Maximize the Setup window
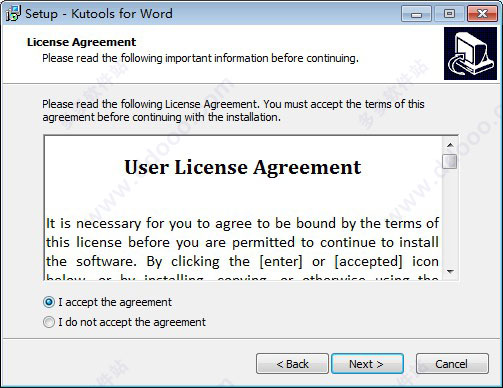Image resolution: width=503 pixels, height=388 pixels. click(x=449, y=14)
